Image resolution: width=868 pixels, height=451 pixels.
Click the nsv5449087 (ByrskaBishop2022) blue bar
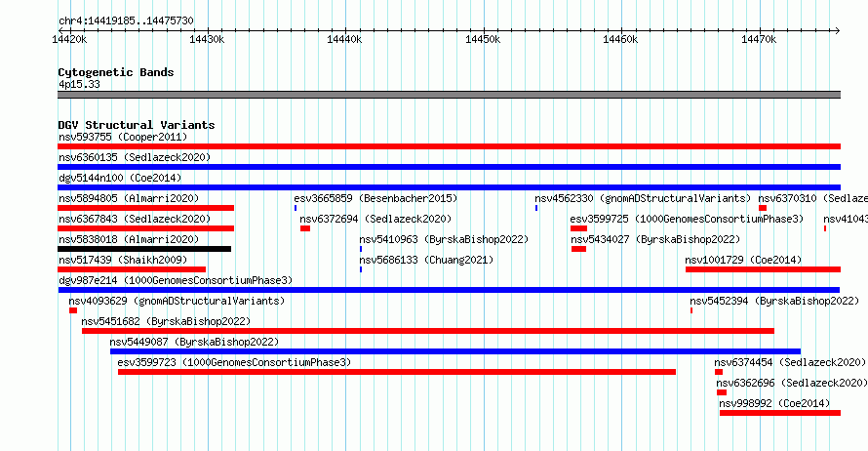[x=455, y=351]
